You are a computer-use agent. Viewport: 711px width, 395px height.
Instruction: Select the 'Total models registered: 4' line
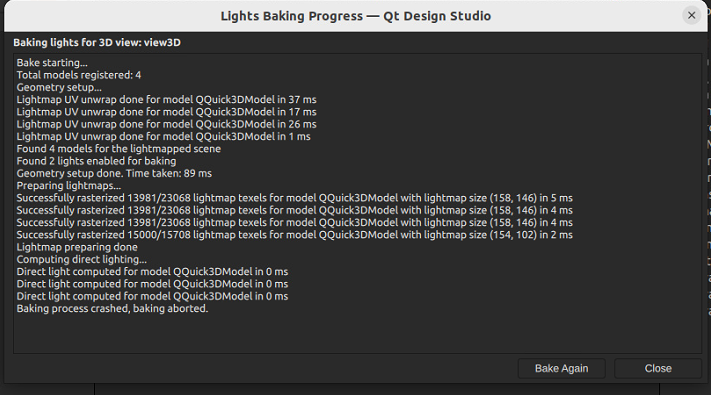coord(79,75)
